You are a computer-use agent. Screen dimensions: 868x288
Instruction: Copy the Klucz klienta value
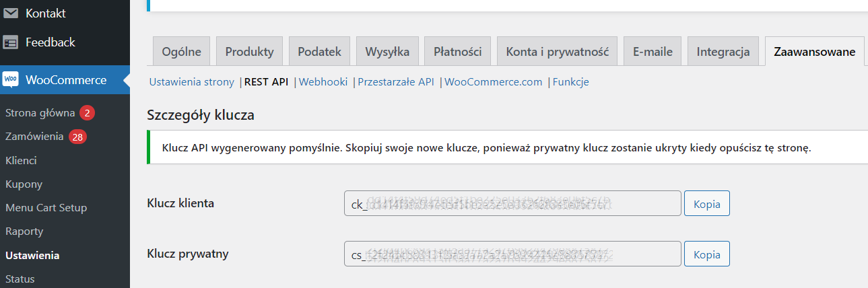click(706, 203)
